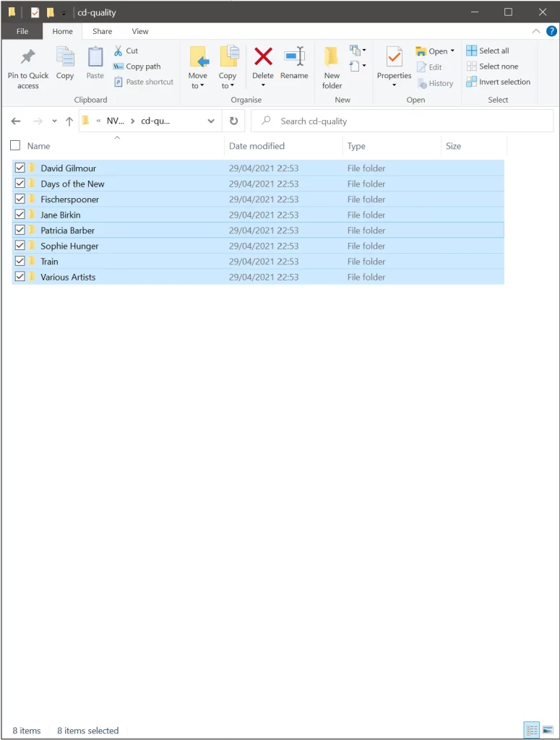Image resolution: width=560 pixels, height=740 pixels.
Task: Click the Paste clipboard icon
Action: pyautogui.click(x=95, y=58)
